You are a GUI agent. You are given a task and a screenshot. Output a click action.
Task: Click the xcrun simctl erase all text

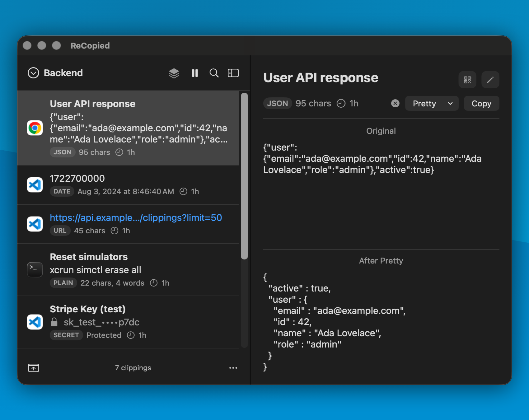point(96,270)
